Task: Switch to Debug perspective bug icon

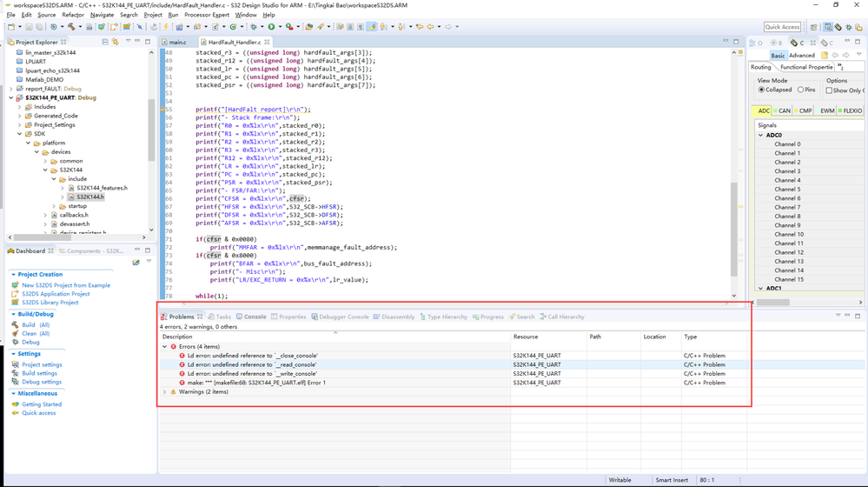Action: (x=849, y=27)
